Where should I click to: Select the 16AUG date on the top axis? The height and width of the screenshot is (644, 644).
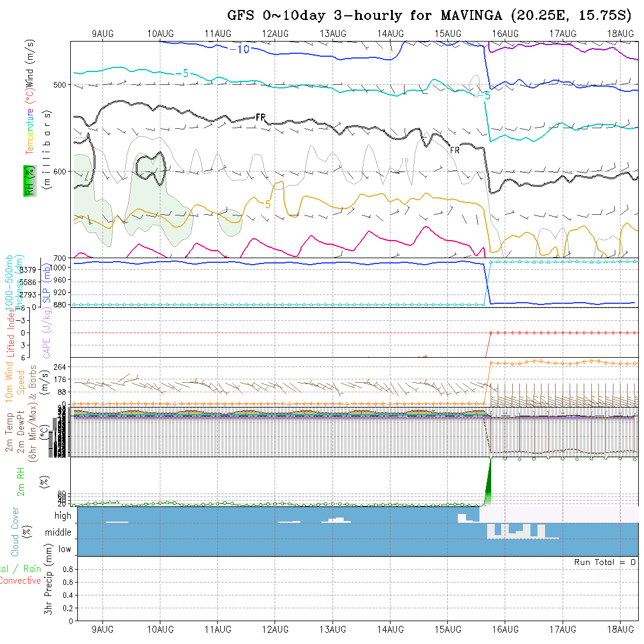coord(505,34)
